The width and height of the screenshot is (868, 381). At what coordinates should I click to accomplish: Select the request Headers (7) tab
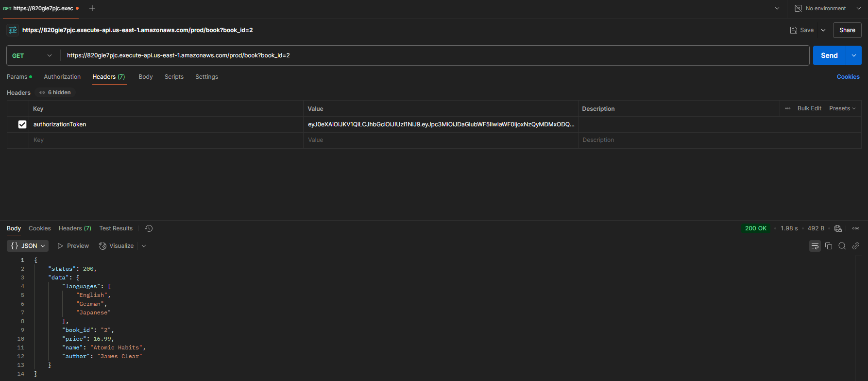coord(108,77)
